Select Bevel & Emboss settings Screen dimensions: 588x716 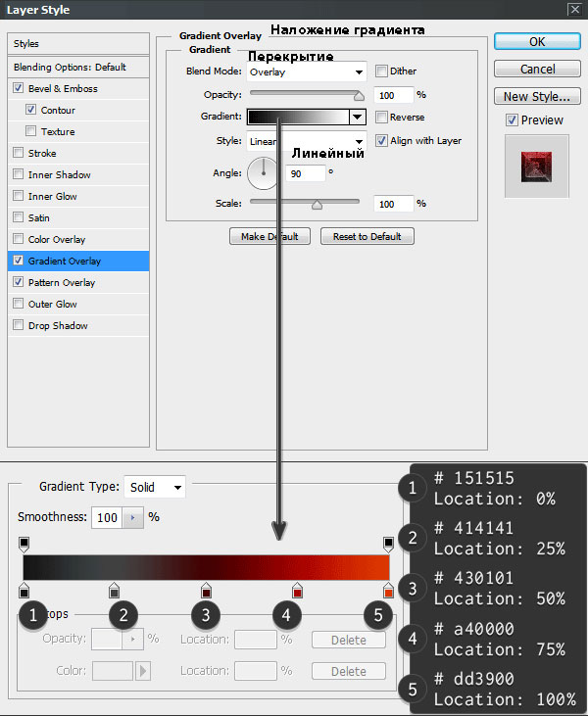(x=63, y=88)
